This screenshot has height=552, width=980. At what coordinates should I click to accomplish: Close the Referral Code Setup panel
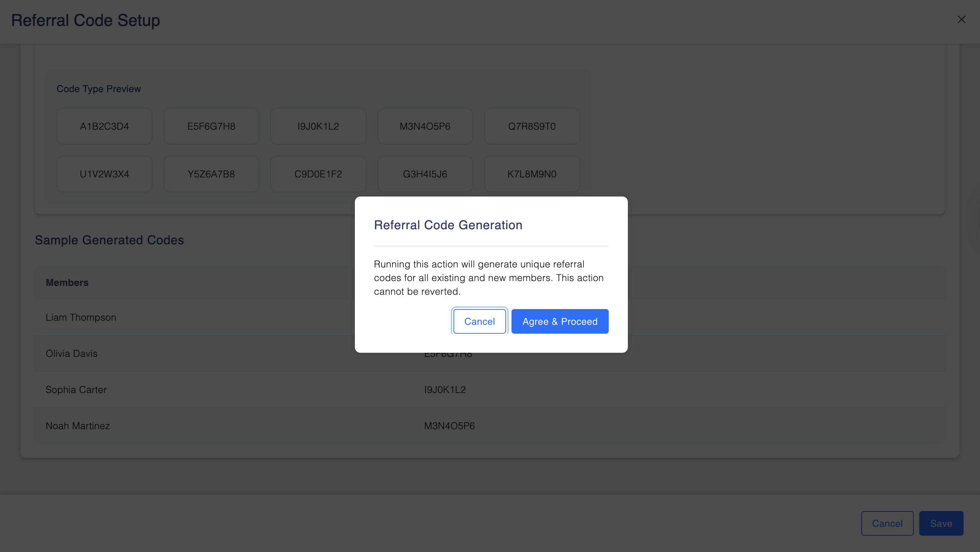pos(961,19)
